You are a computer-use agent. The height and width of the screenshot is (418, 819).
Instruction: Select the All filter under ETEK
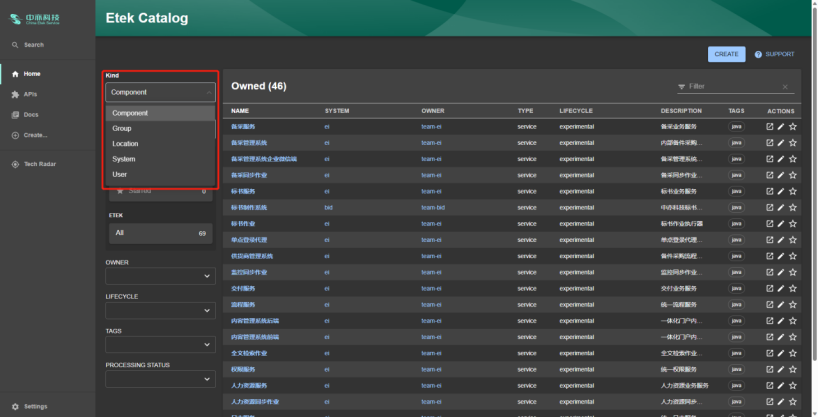160,232
